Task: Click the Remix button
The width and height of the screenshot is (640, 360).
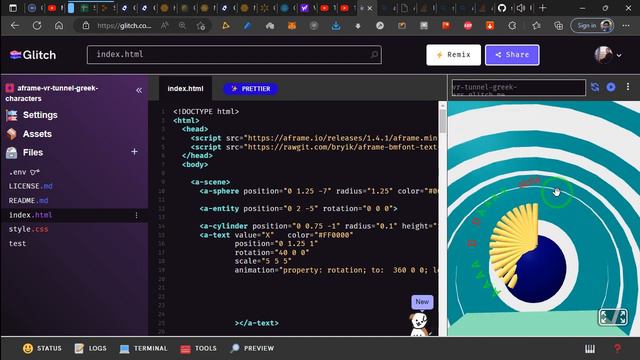Action: pos(453,55)
